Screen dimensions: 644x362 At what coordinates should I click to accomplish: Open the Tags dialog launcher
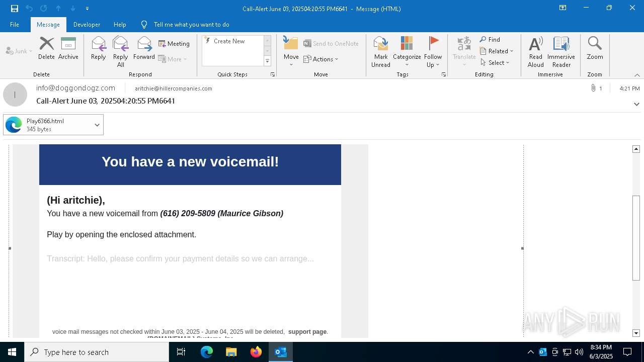tap(444, 74)
